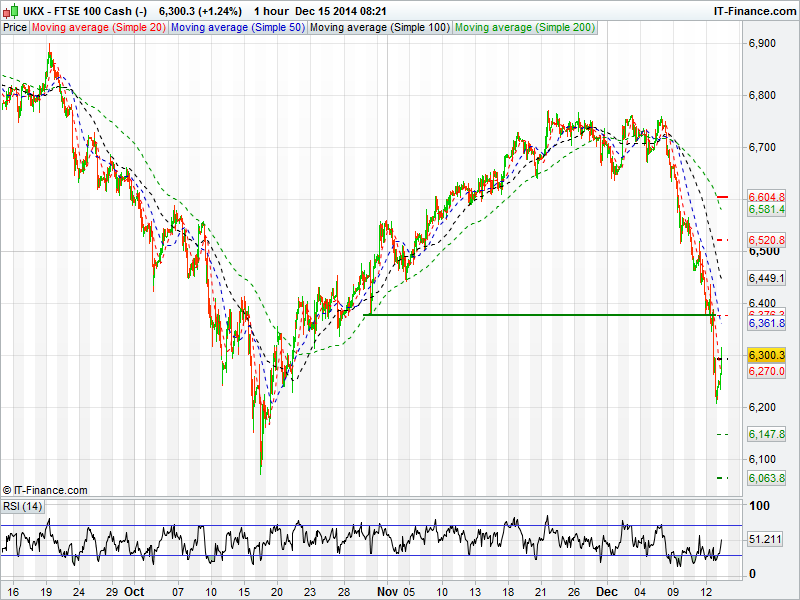Viewport: 800px width, 600px height.
Task: Click the green 6,063.8 price level tag
Action: pos(767,478)
